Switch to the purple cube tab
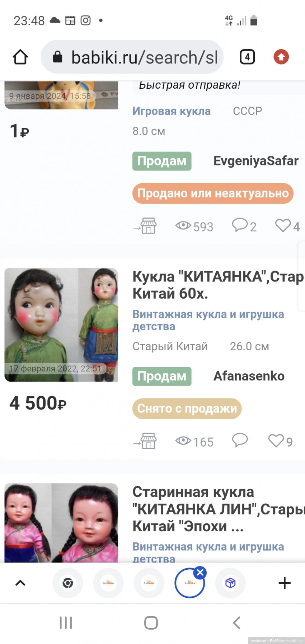This screenshot has width=305, height=644. click(230, 583)
